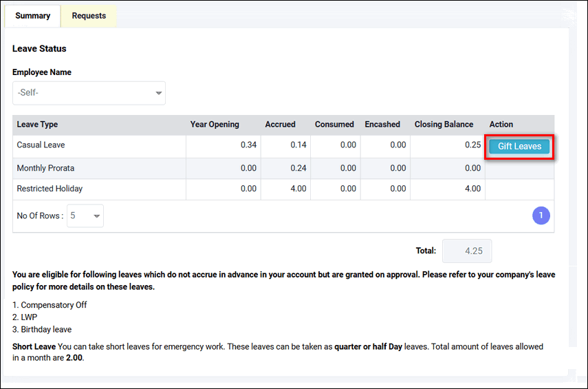Click the Year Opening column header
Image resolution: width=588 pixels, height=389 pixels.
click(x=215, y=125)
